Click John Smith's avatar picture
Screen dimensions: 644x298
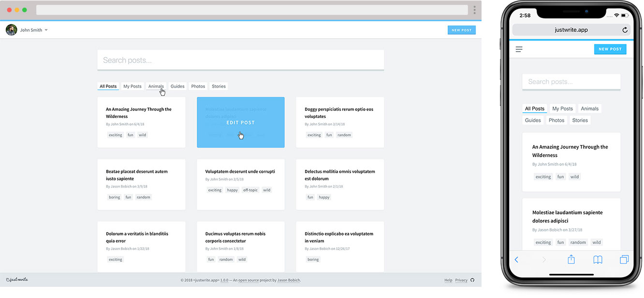11,30
